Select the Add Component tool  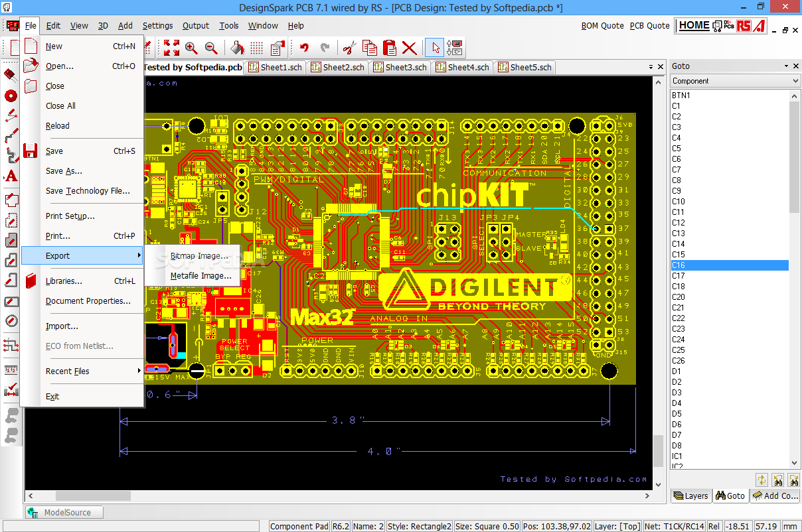[x=11, y=74]
